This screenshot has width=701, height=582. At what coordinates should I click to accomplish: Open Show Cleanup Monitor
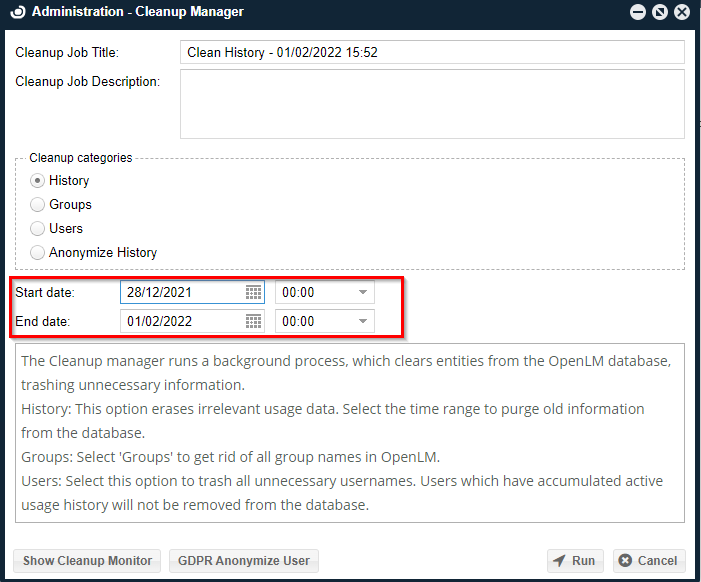pos(87,561)
